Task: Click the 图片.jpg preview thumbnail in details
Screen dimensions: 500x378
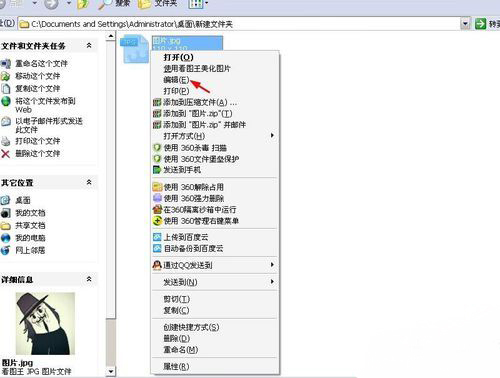Action: tap(45, 323)
